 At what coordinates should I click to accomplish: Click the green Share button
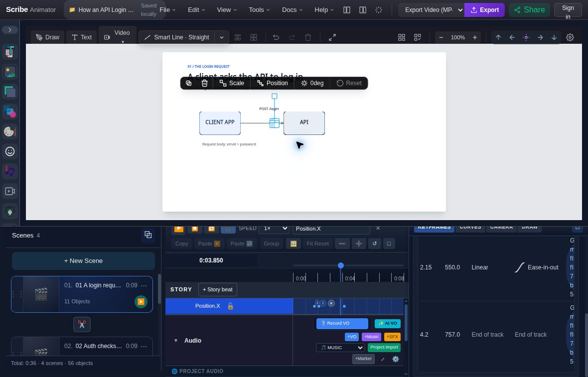click(530, 10)
